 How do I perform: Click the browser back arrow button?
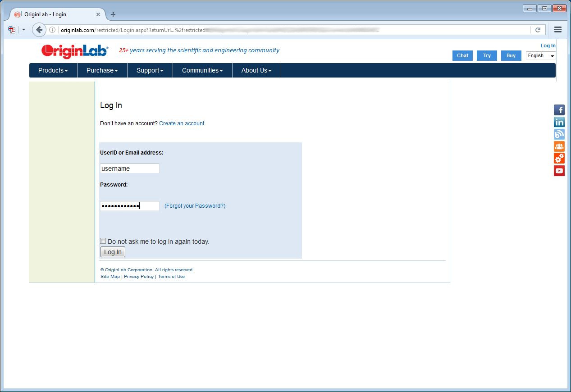pos(39,30)
